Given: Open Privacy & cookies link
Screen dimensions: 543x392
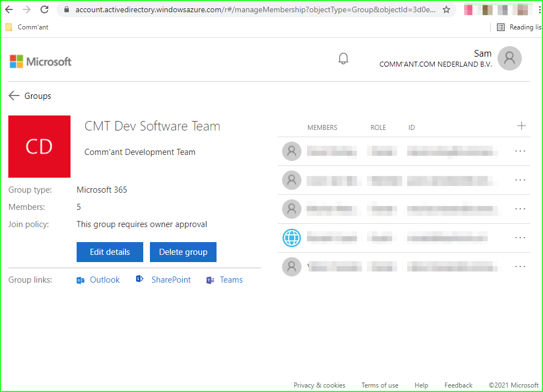Looking at the screenshot, I should pyautogui.click(x=319, y=385).
